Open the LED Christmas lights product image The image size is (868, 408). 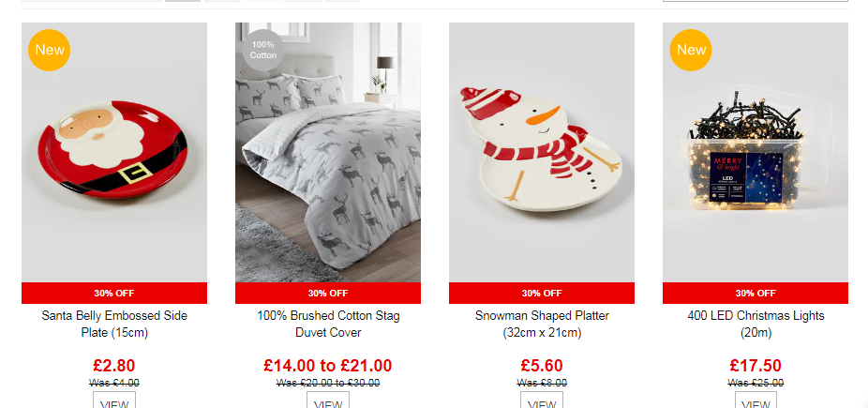(756, 152)
